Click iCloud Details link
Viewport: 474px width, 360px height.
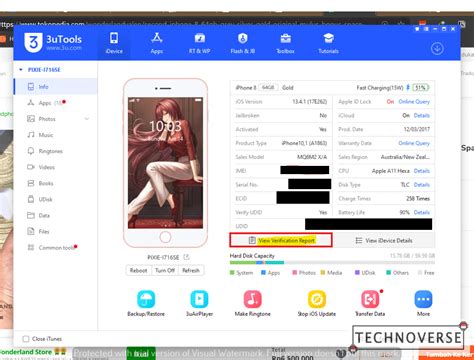[422, 115]
